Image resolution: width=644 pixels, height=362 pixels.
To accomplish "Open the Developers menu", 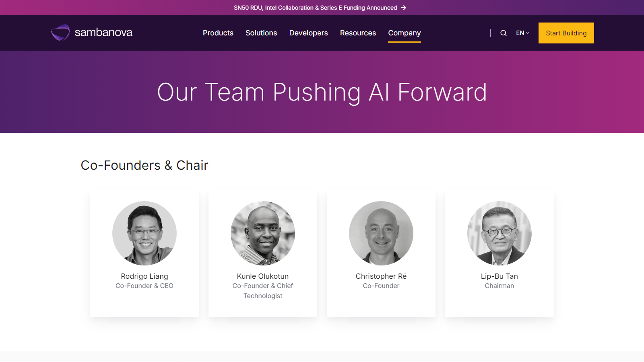I will pos(308,33).
